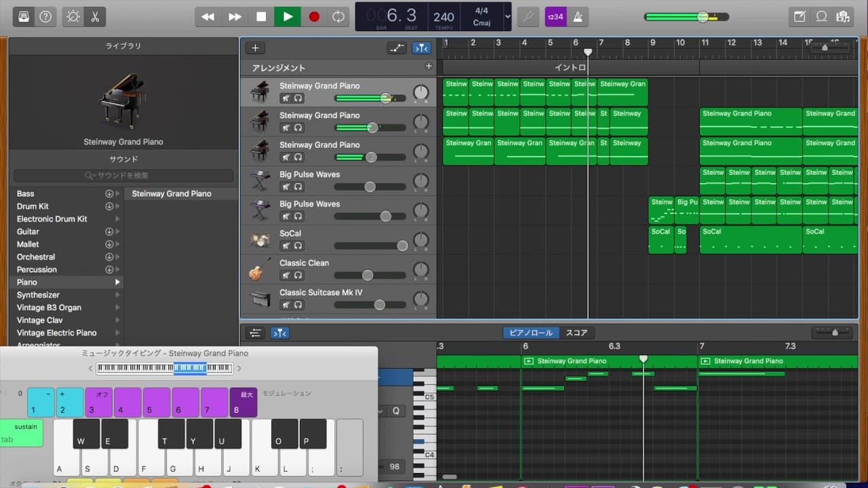Shift Musical Typing keyboard range left
The width and height of the screenshot is (868, 488).
pyautogui.click(x=91, y=369)
